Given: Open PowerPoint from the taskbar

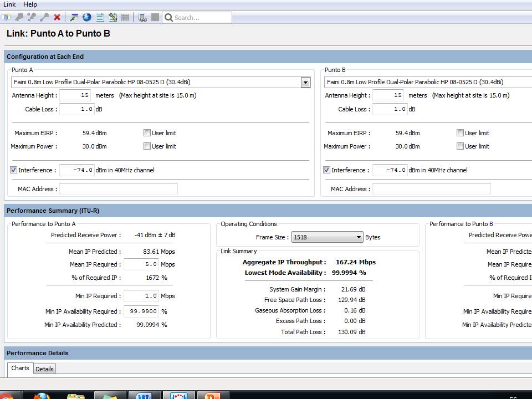Looking at the screenshot, I should tap(213, 396).
